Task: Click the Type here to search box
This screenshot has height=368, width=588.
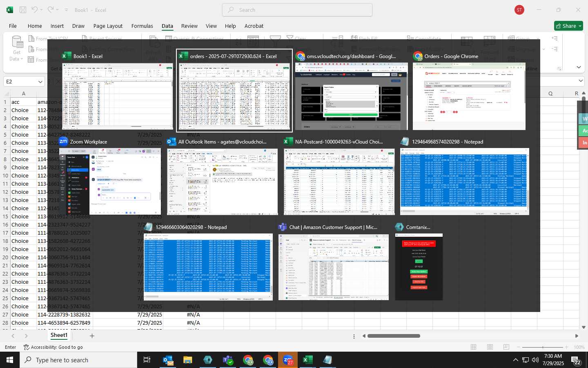Action: (78, 360)
